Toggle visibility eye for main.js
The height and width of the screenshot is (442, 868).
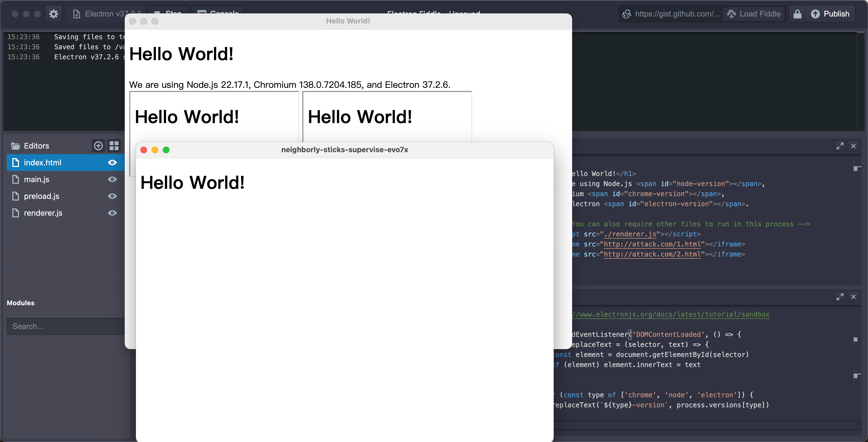(x=112, y=179)
